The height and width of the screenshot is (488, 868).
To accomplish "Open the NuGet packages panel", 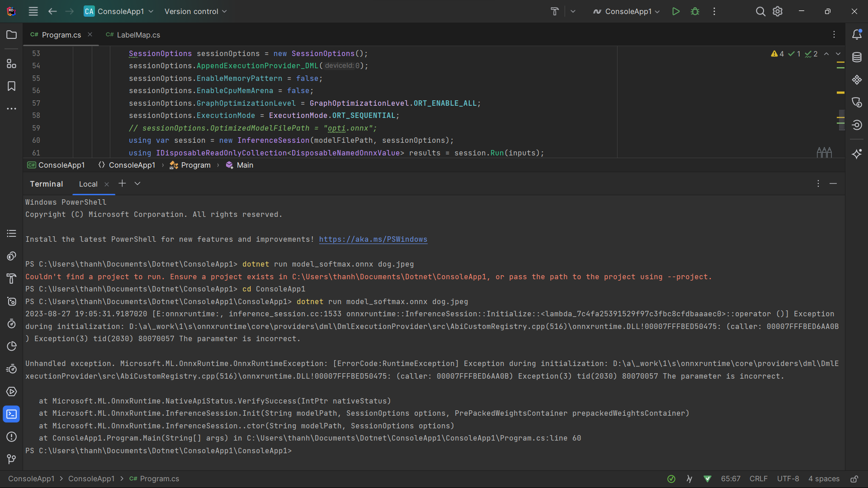I will pyautogui.click(x=858, y=80).
